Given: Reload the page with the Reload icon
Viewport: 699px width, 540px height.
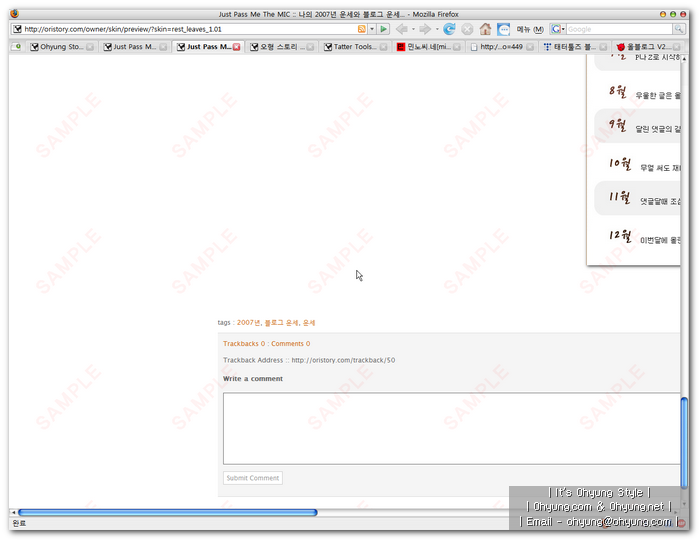Looking at the screenshot, I should [449, 29].
